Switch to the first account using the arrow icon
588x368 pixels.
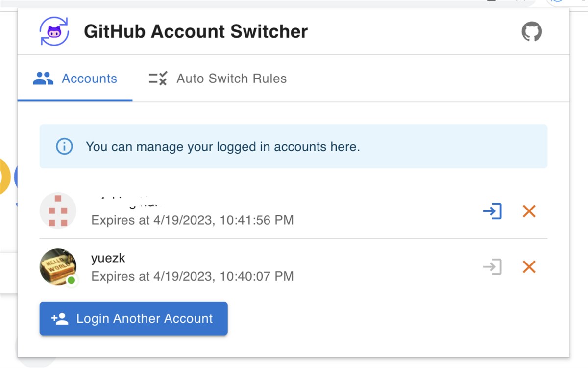pos(492,211)
